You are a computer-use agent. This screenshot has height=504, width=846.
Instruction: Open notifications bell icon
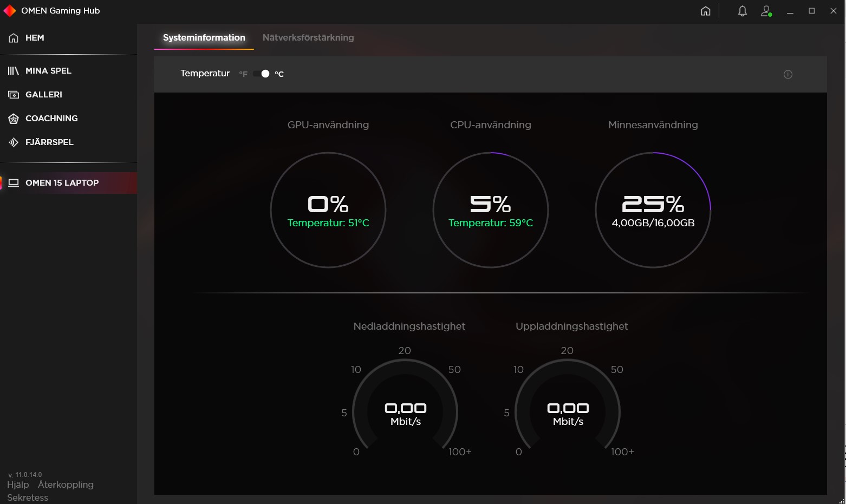[x=742, y=10]
